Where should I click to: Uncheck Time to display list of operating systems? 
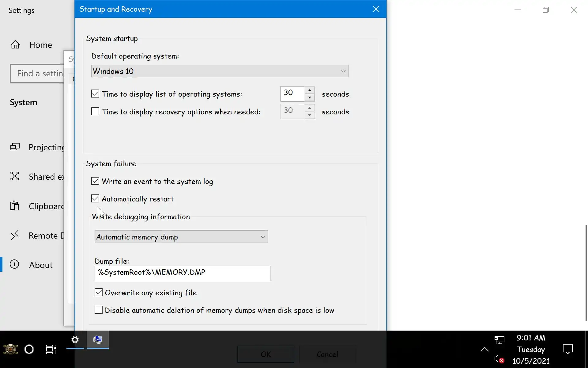pos(95,94)
